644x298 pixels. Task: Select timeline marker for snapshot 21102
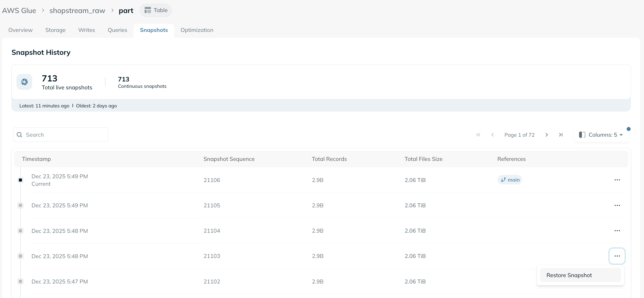pos(20,281)
